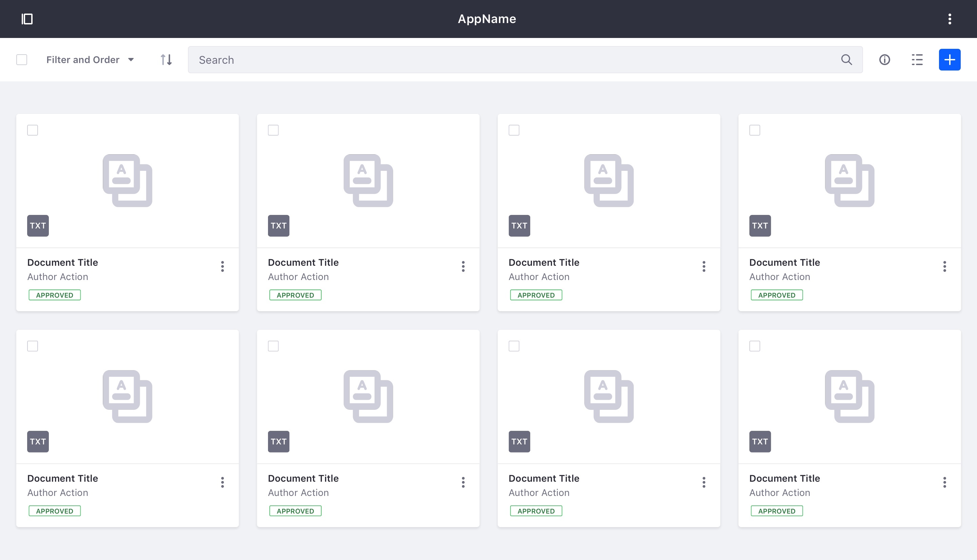Open the first card's Document Title link
Image resolution: width=977 pixels, height=560 pixels.
[x=63, y=262]
